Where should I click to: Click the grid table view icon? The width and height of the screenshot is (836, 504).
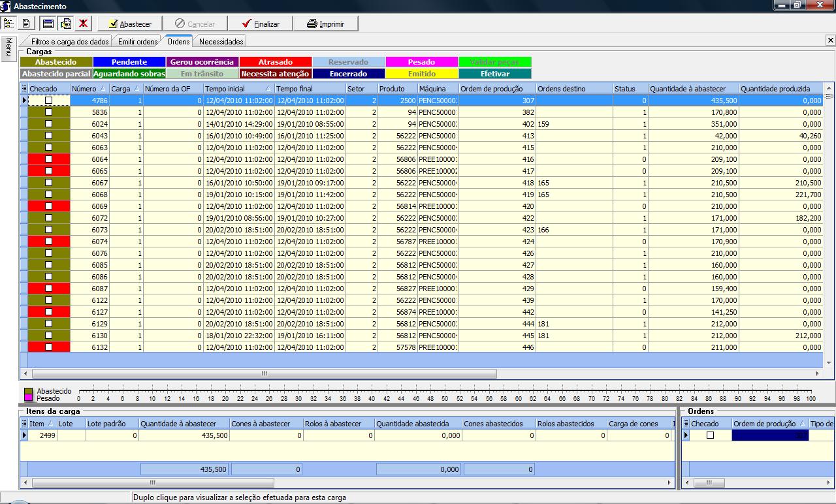pyautogui.click(x=48, y=24)
